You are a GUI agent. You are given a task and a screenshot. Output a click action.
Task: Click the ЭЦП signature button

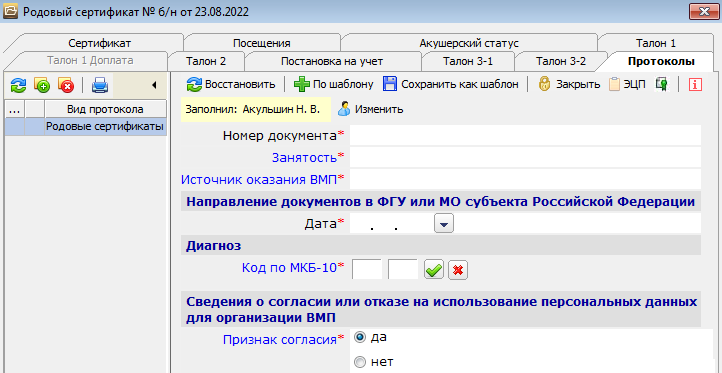point(627,84)
